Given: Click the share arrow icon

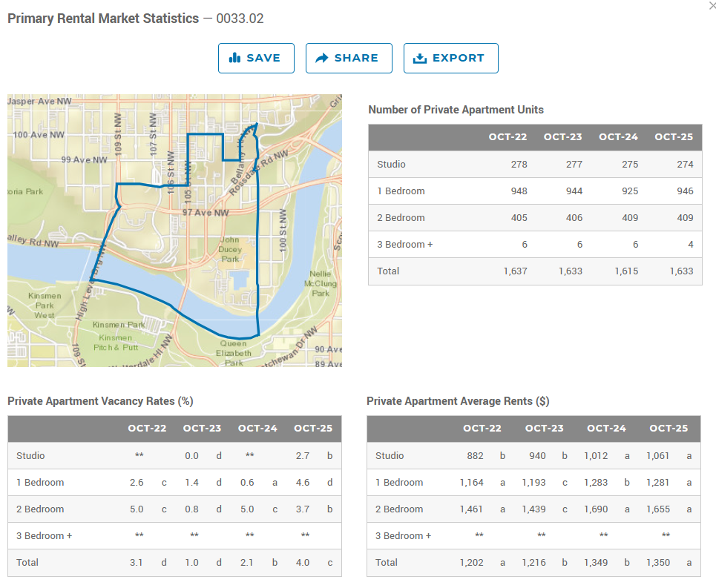Looking at the screenshot, I should tap(321, 58).
